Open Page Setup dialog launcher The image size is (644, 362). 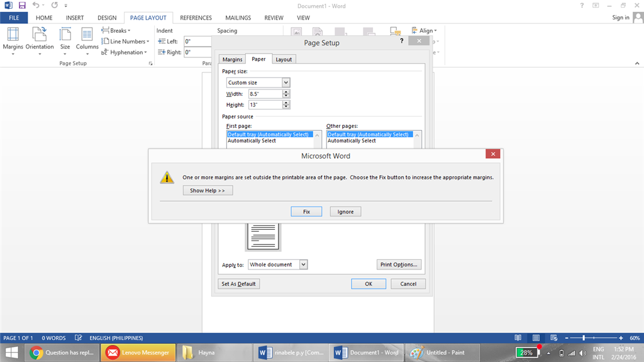pos(151,64)
